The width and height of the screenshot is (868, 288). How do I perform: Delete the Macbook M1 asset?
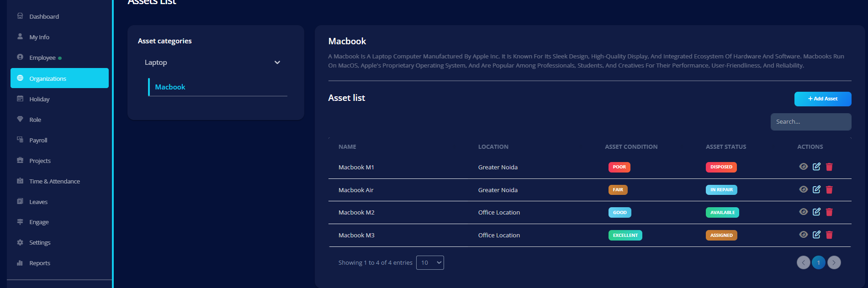pos(829,167)
